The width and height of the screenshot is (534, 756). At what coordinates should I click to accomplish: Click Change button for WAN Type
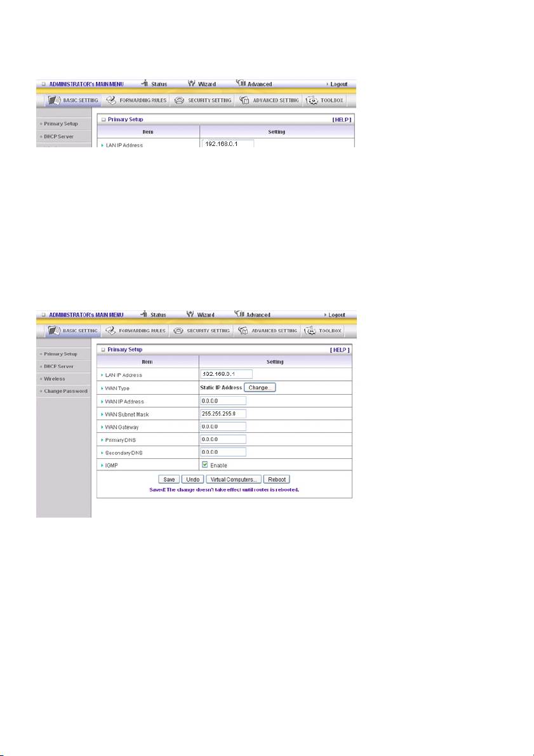pos(260,387)
